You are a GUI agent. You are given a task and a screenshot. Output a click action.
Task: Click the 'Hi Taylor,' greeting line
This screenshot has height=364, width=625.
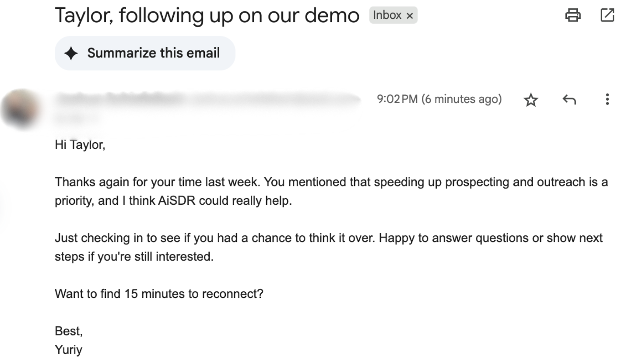[x=80, y=144]
